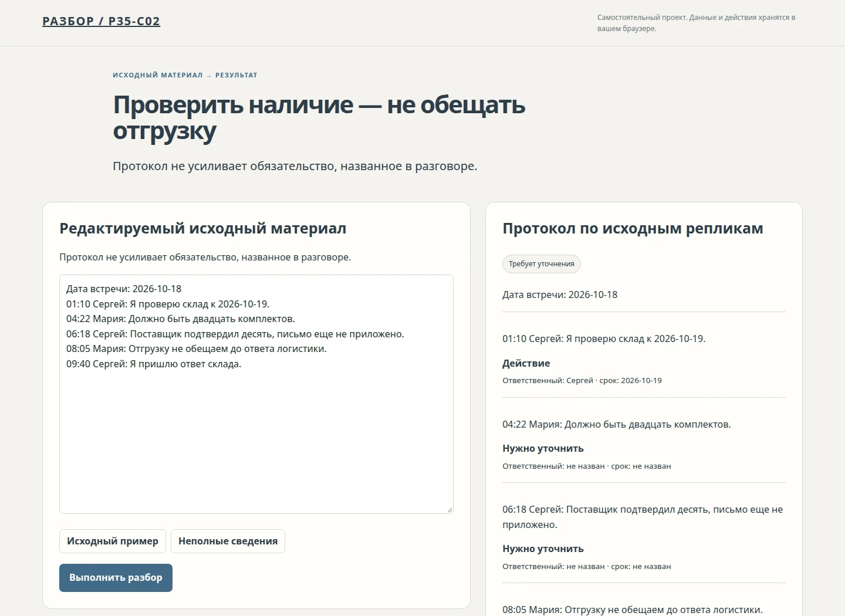This screenshot has height=616, width=845.
Task: Click the heading Редактируемый исходный материал
Action: [203, 228]
